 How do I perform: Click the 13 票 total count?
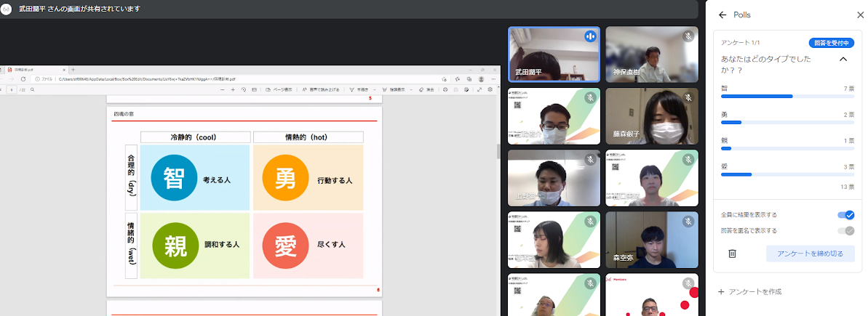coord(848,187)
